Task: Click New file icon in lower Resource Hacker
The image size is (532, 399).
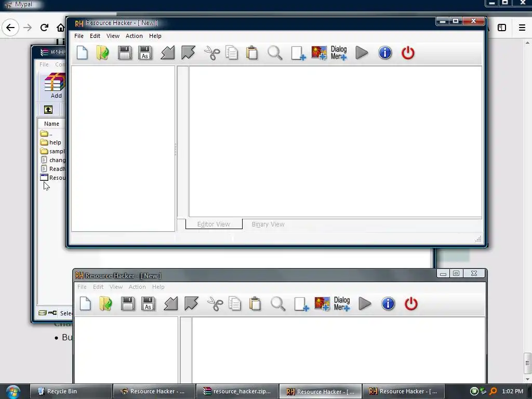Action: (x=85, y=303)
